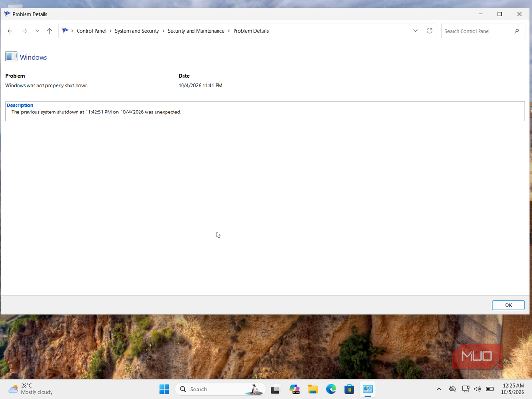The width and height of the screenshot is (532, 399).
Task: Launch Microsoft Edge from taskbar
Action: [331, 389]
